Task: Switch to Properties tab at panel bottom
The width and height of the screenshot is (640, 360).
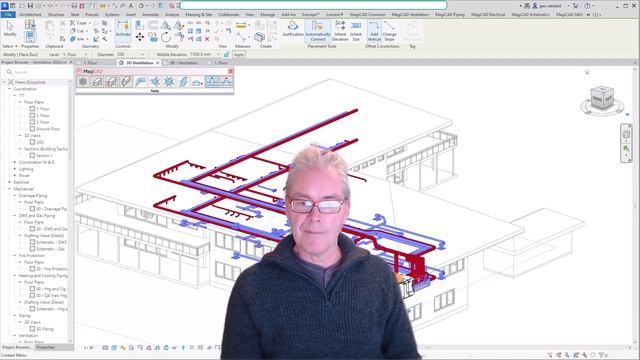Action: [45, 347]
